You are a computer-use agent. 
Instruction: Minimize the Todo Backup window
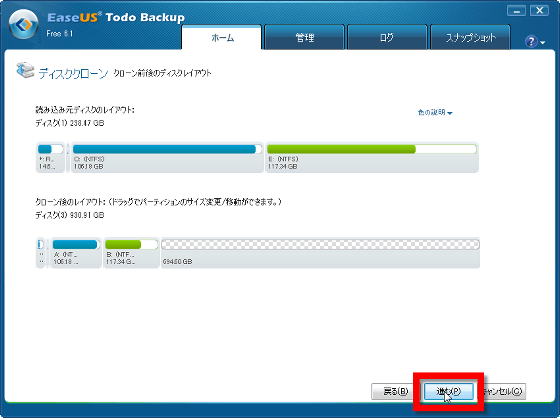pos(516,11)
